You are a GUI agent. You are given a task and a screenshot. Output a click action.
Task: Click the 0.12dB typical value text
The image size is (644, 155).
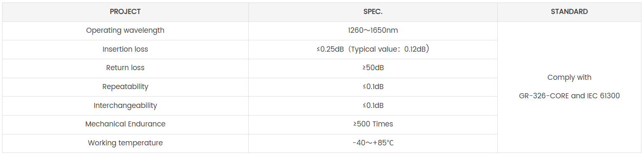coord(416,49)
